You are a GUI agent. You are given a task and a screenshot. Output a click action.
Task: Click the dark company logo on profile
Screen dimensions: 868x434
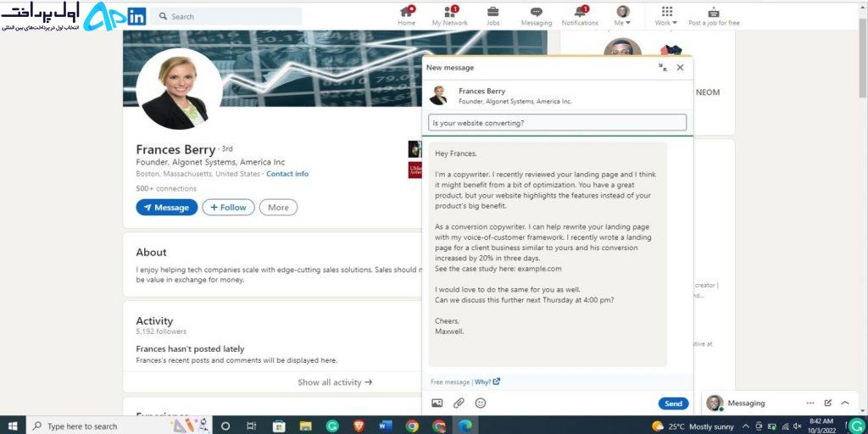(415, 149)
